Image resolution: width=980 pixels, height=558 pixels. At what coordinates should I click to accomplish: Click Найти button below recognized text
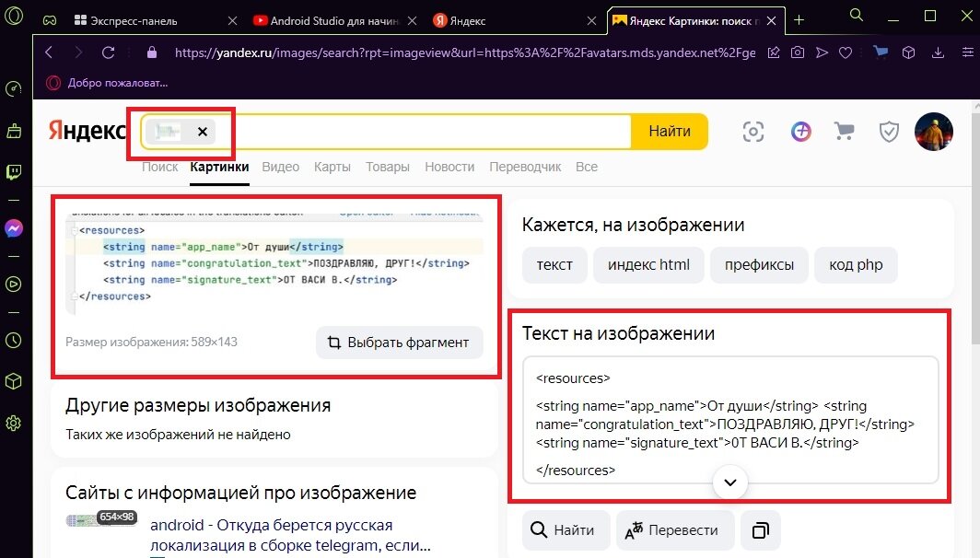click(x=566, y=530)
